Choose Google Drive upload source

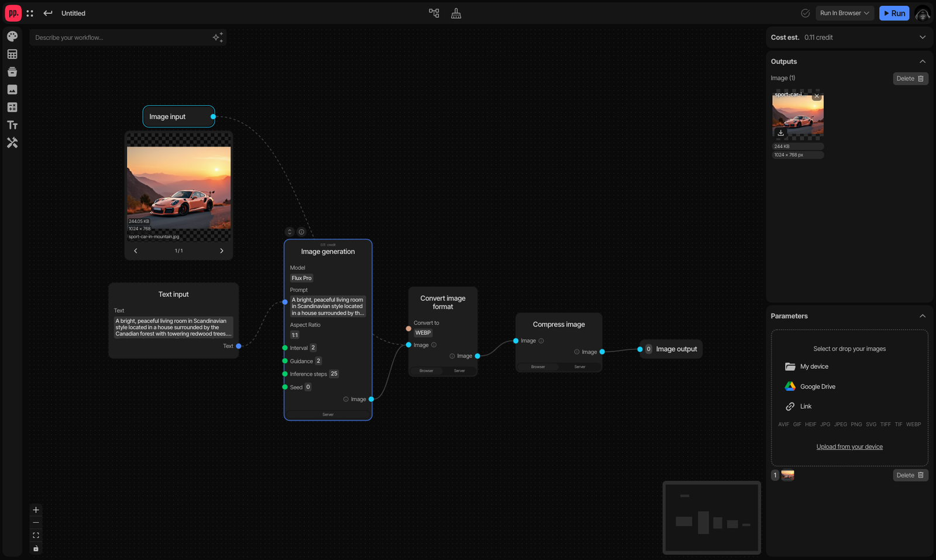click(810, 386)
